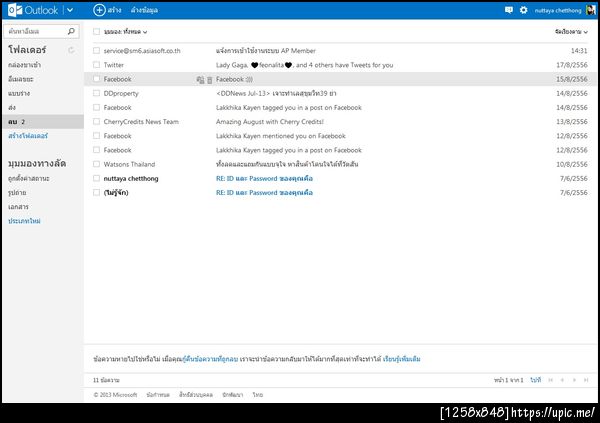Go to the next page arrow
Viewport: 600px width, 423px height.
[x=574, y=380]
